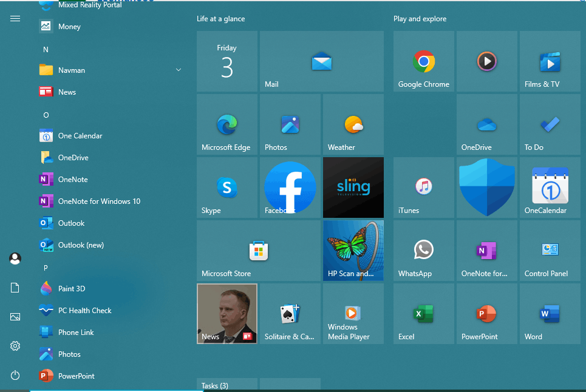Open the Control Panel tile
Image resolution: width=586 pixels, height=392 pixels.
click(550, 251)
